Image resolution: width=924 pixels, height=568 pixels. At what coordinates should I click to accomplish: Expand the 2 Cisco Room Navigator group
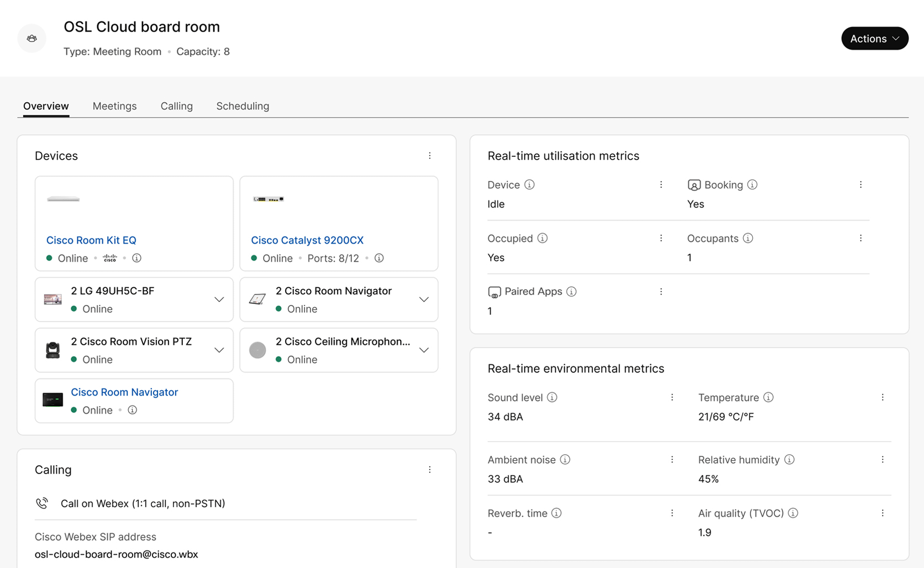[x=424, y=299]
